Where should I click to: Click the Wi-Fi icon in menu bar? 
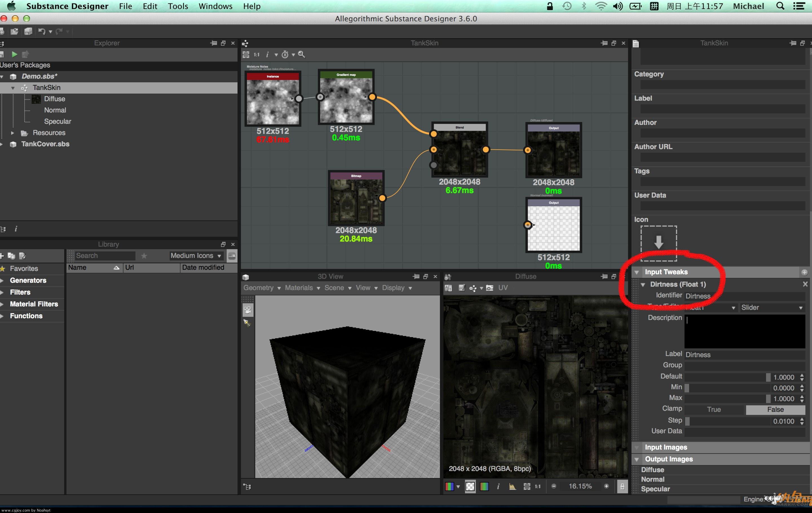click(x=601, y=6)
